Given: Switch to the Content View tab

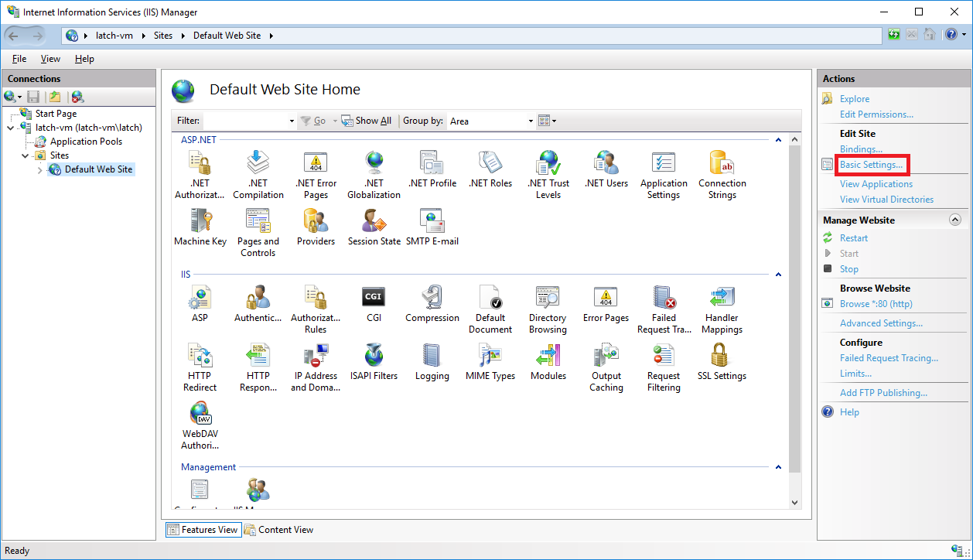Looking at the screenshot, I should (278, 530).
